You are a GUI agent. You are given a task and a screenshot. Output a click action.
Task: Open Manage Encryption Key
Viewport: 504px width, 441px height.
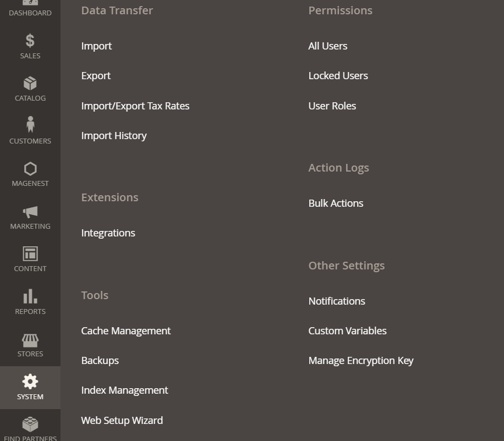360,361
